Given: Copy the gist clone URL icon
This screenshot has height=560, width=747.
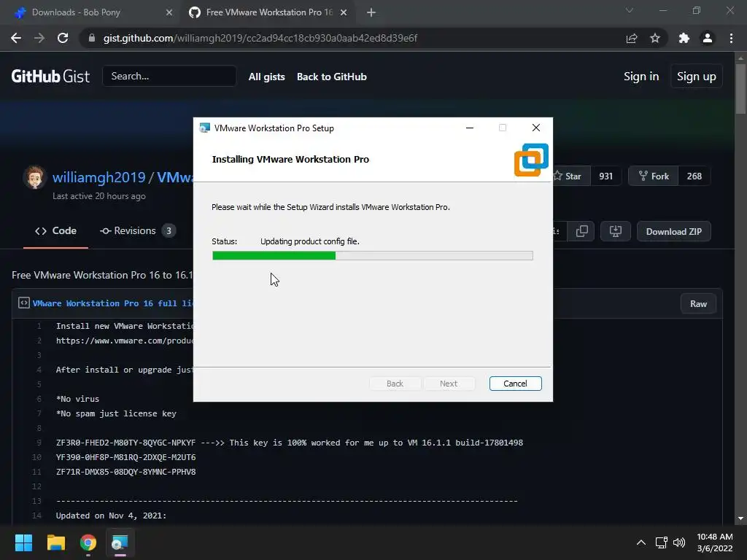Looking at the screenshot, I should [x=581, y=231].
